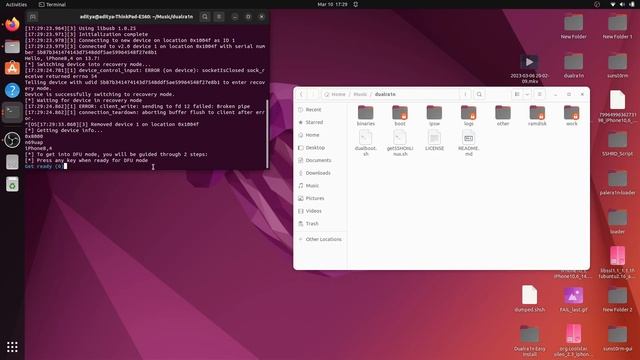Select the binaries folder
The image size is (640, 360).
[366, 116]
